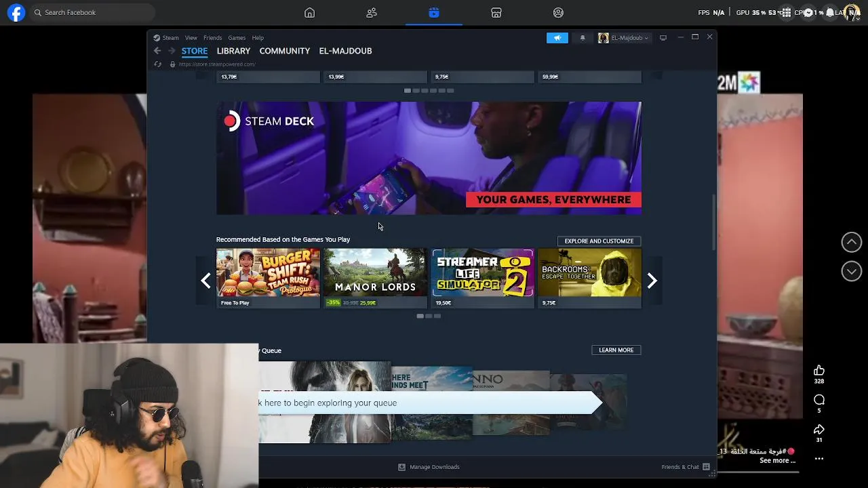Click Steam page vertical scrollbar

coord(713,222)
